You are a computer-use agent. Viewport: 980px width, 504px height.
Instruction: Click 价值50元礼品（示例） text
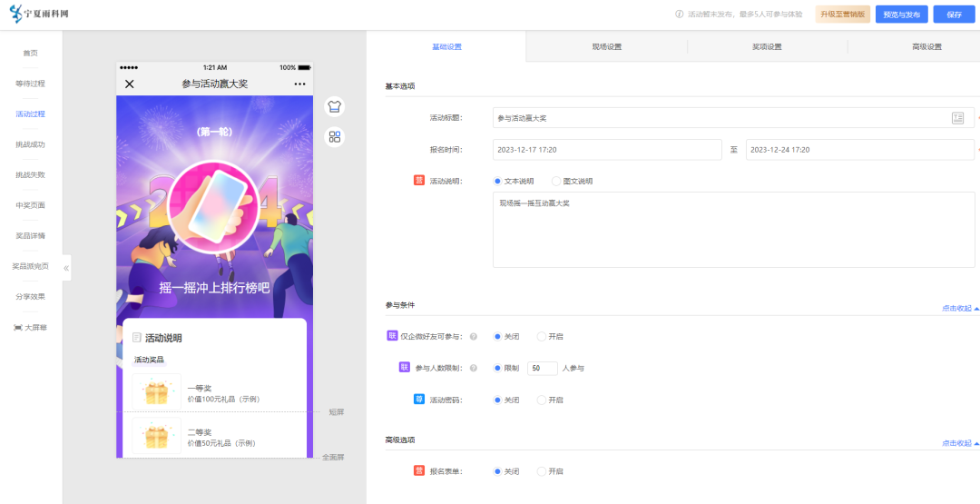221,443
